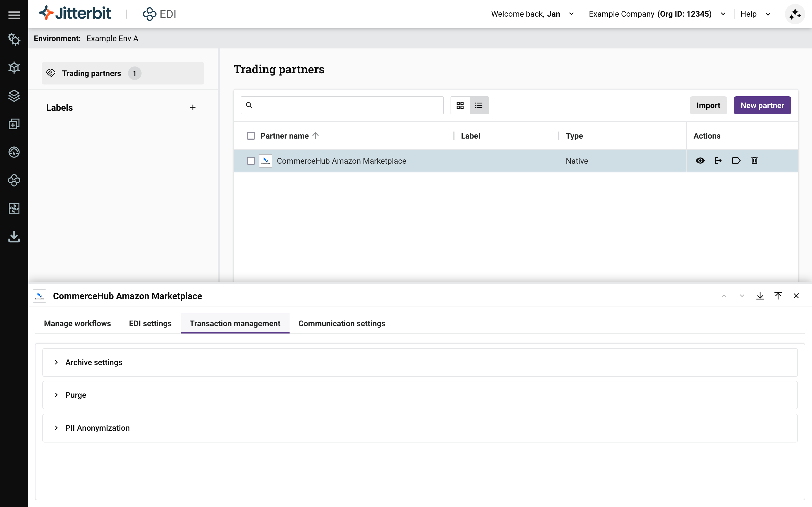
Task: Toggle the eye view icon for partner
Action: point(700,161)
